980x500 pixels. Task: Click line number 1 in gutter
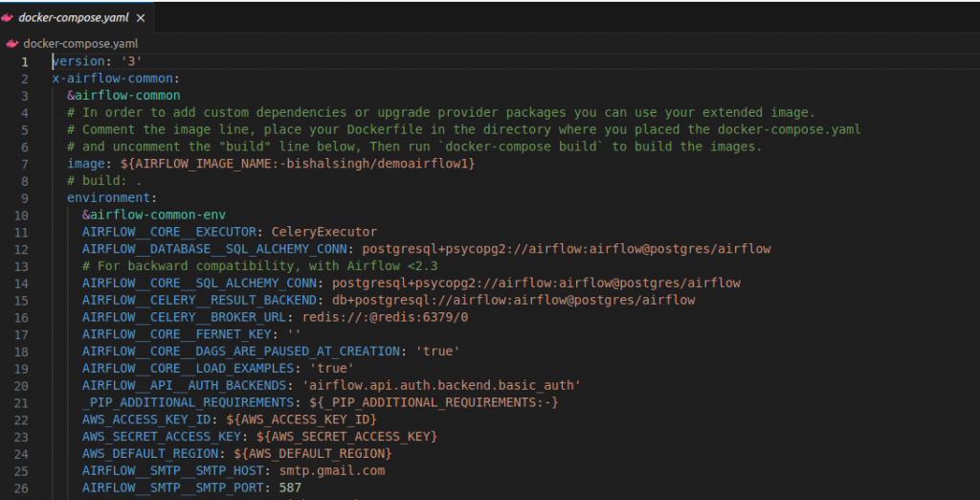24,62
